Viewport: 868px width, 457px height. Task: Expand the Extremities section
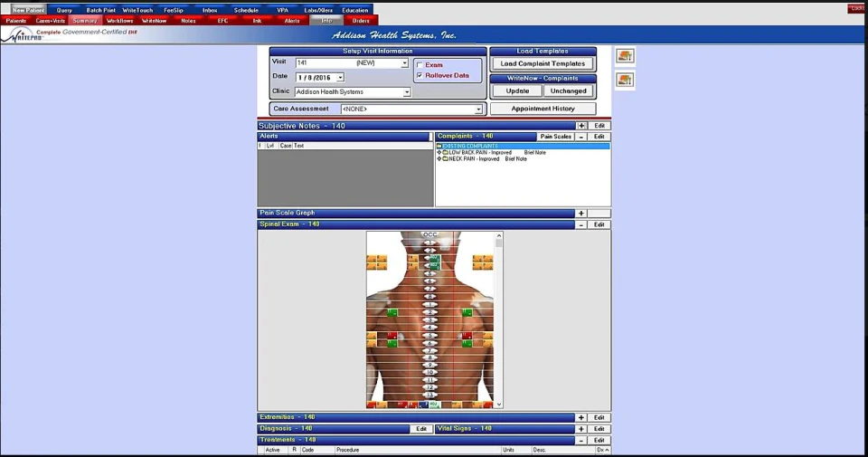(x=581, y=418)
